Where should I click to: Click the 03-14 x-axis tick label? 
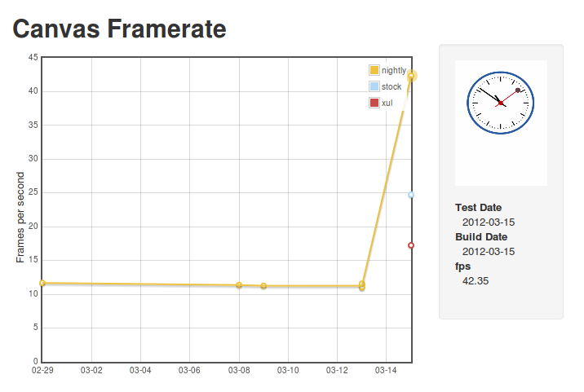pos(386,371)
